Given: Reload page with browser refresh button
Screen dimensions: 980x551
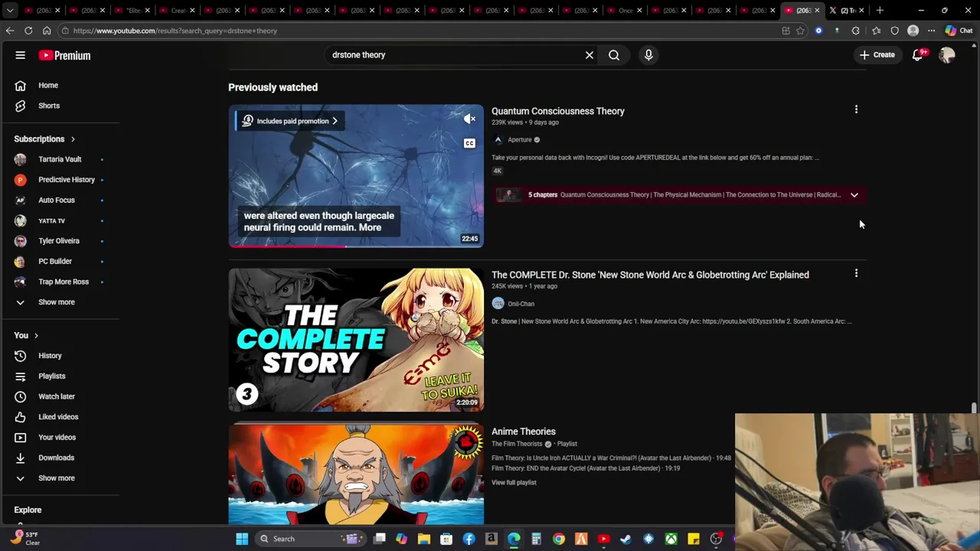Looking at the screenshot, I should [x=28, y=31].
